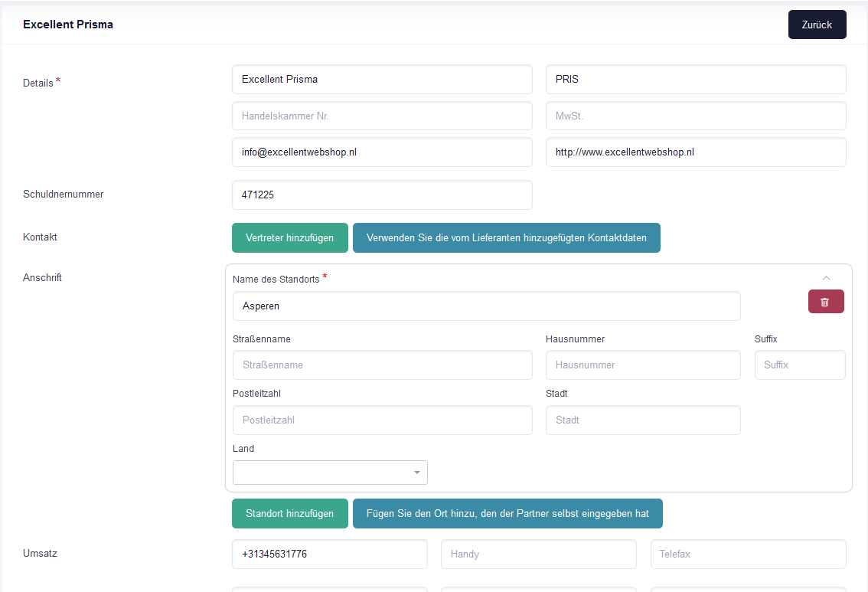Screen dimensions: 868x592
Task: Open the Land country dropdown
Action: 330,473
